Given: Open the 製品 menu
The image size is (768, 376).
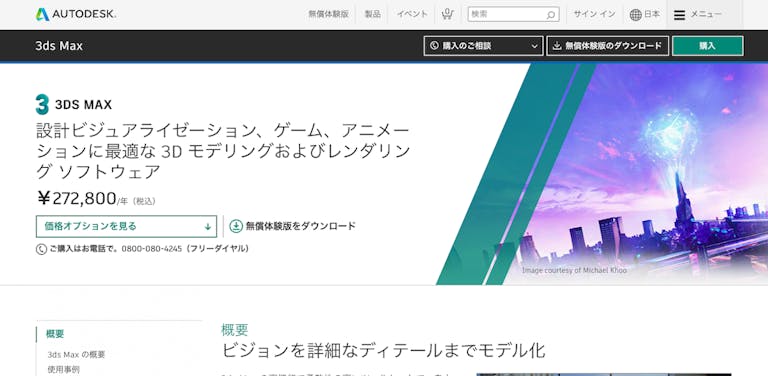Looking at the screenshot, I should [x=372, y=14].
